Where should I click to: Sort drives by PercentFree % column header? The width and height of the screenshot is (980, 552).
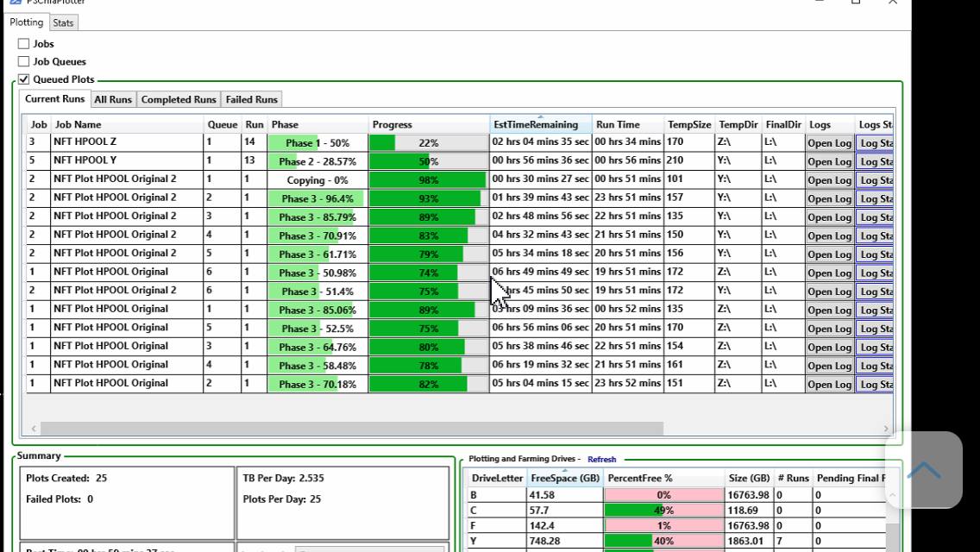point(663,478)
